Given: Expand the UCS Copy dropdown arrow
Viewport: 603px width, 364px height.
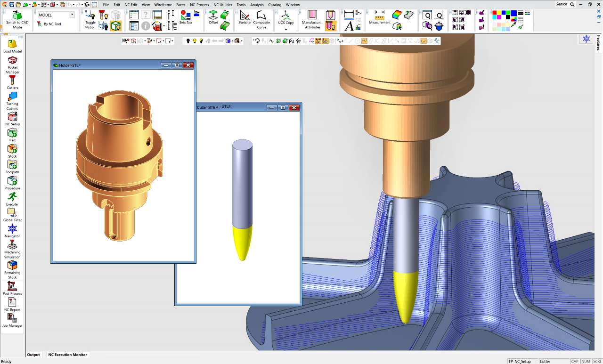Looking at the screenshot, I should (285, 29).
